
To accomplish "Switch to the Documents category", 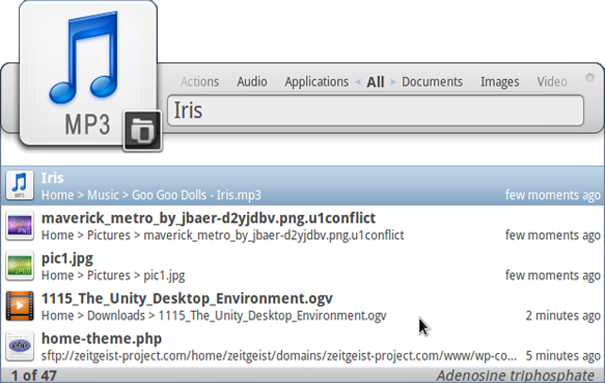I will click(x=432, y=82).
